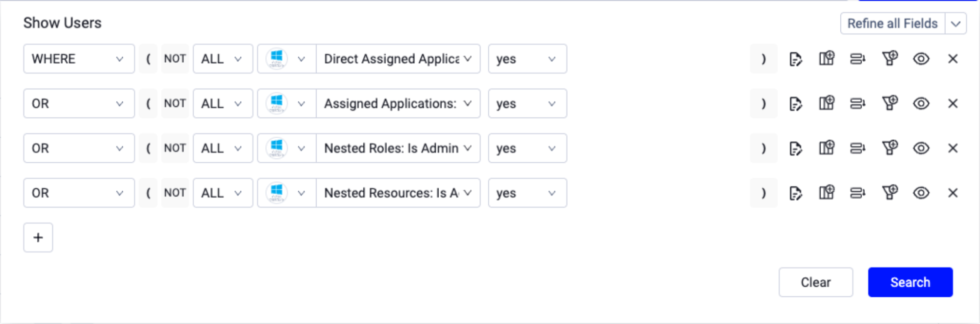Delete the Direct Assigned Applications row

click(x=953, y=59)
